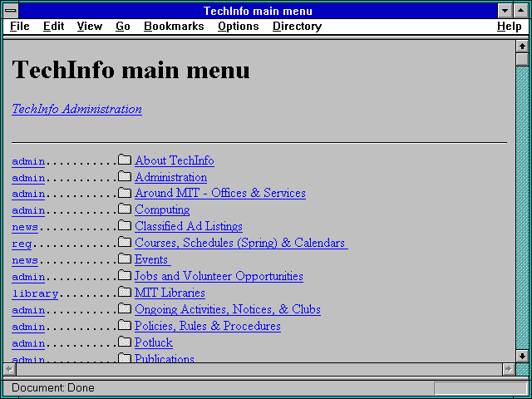Click the Document: Done status text

pos(53,388)
